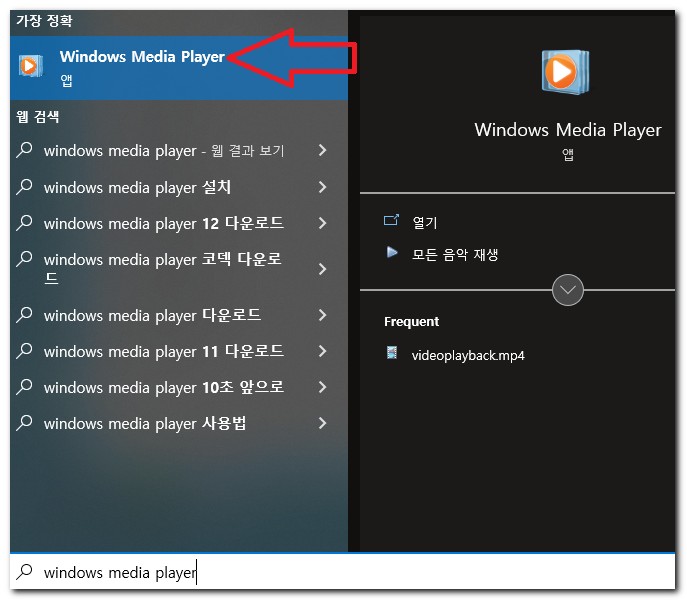Click magnifier icon beside 'windows media player 설치'
Viewport: 687px width, 600px height.
coord(25,187)
